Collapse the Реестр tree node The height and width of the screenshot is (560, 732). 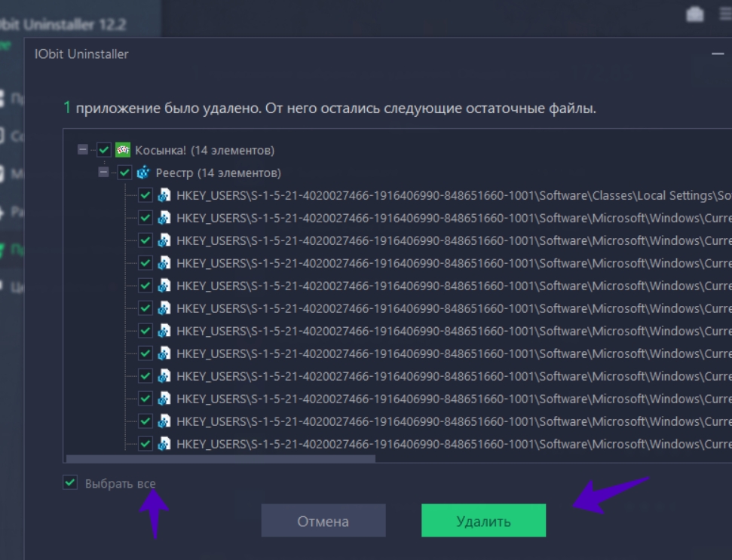click(x=103, y=173)
